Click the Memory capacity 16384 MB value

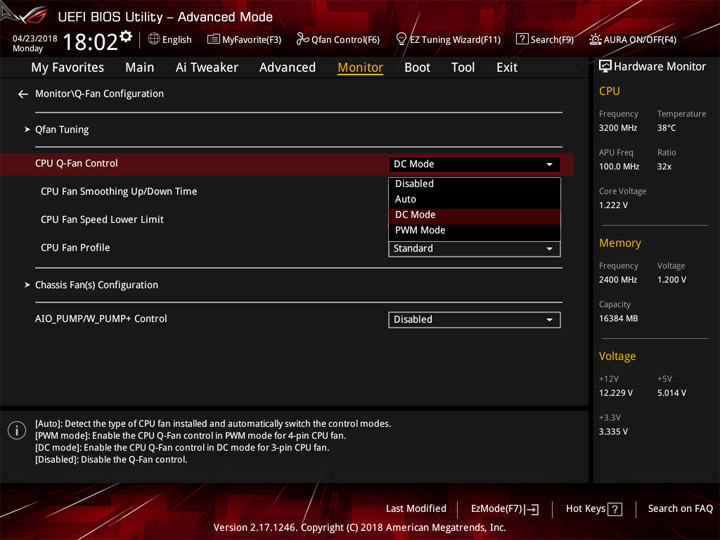(619, 319)
